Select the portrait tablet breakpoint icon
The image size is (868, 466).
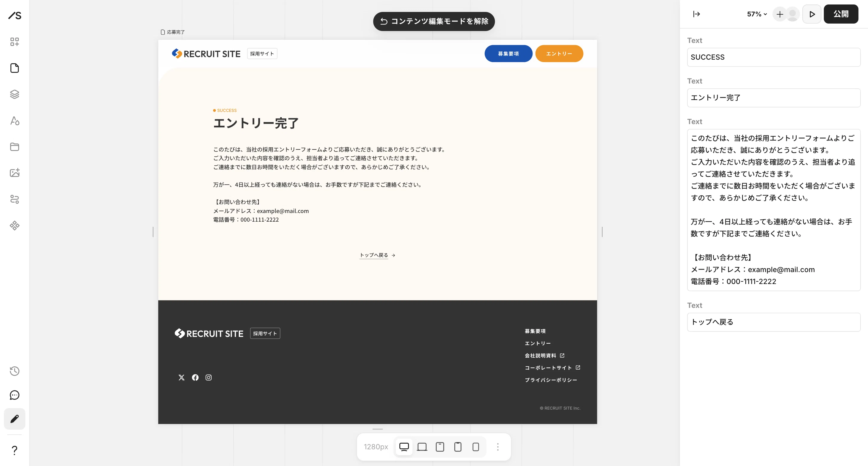(458, 447)
